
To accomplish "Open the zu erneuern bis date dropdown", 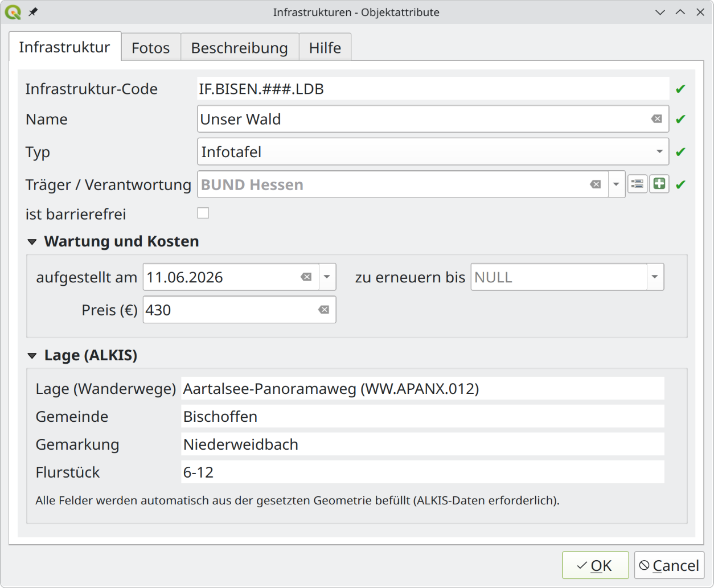I will coord(655,277).
